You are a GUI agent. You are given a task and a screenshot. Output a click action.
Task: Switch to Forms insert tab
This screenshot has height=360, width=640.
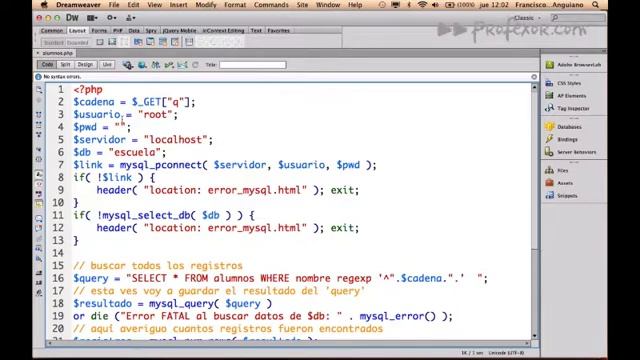point(99,31)
